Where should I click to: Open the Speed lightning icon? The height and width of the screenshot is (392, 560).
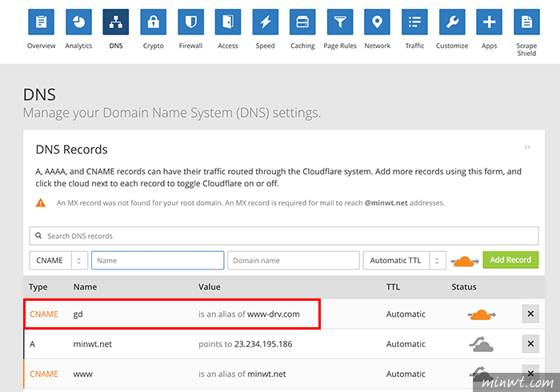[x=266, y=22]
